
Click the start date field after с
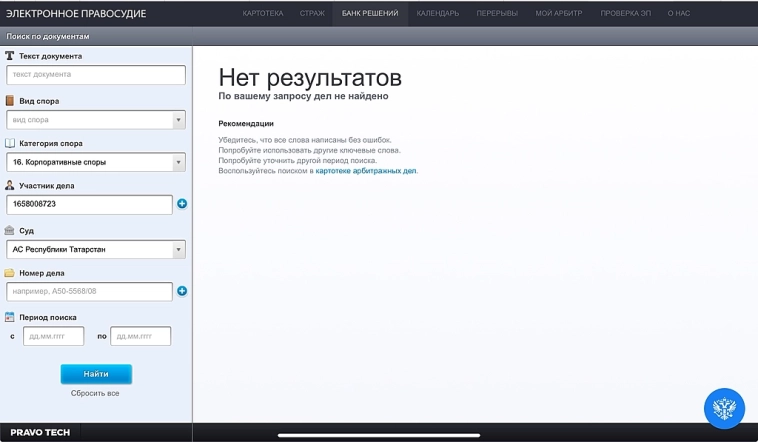[x=53, y=336]
